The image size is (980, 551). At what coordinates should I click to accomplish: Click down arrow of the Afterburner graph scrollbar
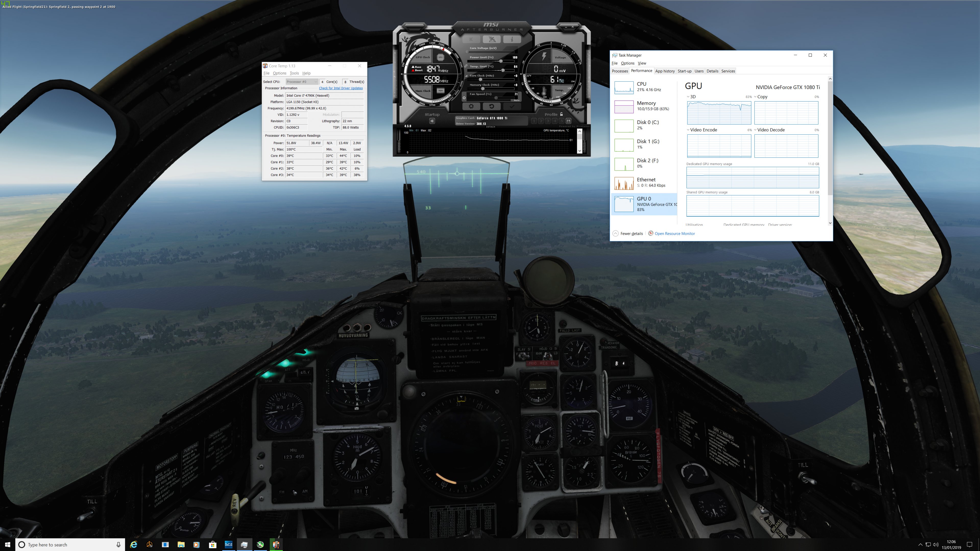pyautogui.click(x=579, y=151)
